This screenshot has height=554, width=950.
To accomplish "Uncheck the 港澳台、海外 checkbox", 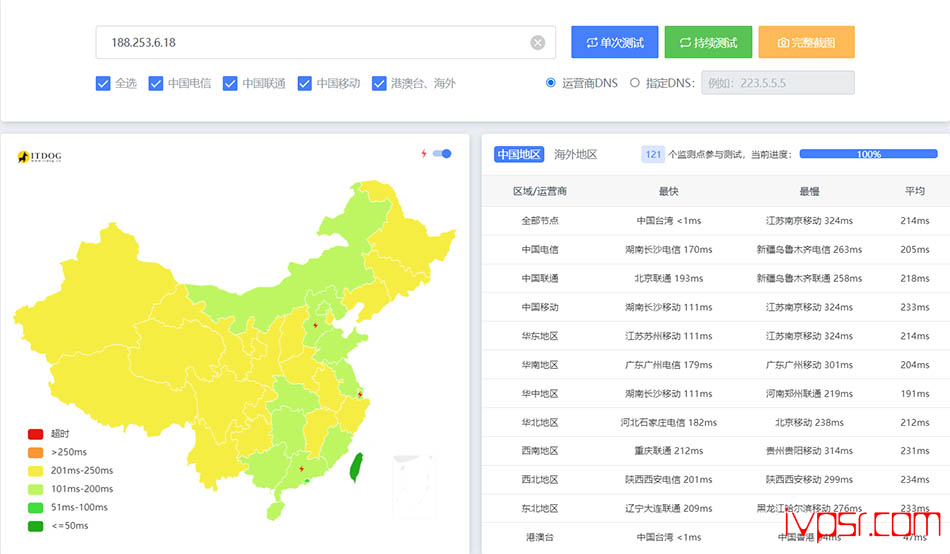I will [379, 83].
